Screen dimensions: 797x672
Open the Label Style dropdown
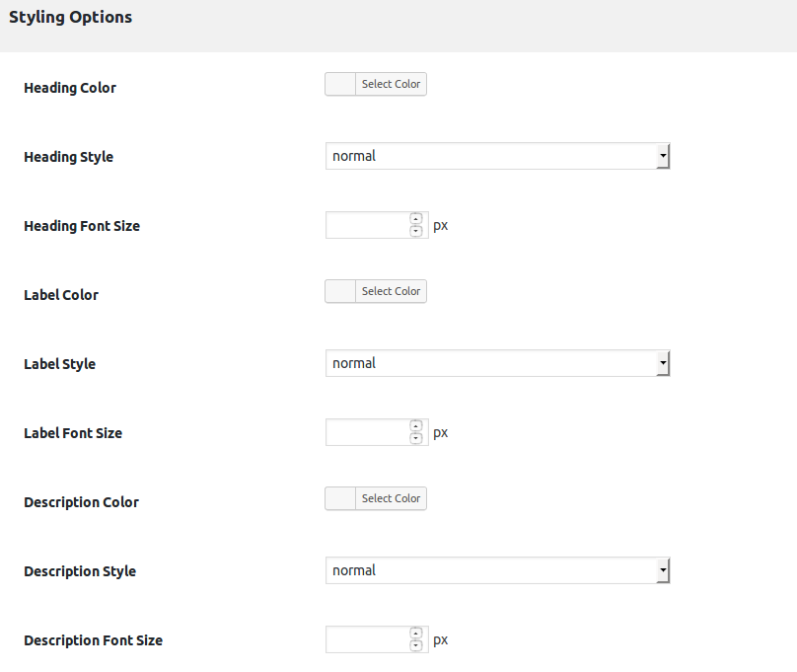coord(497,363)
